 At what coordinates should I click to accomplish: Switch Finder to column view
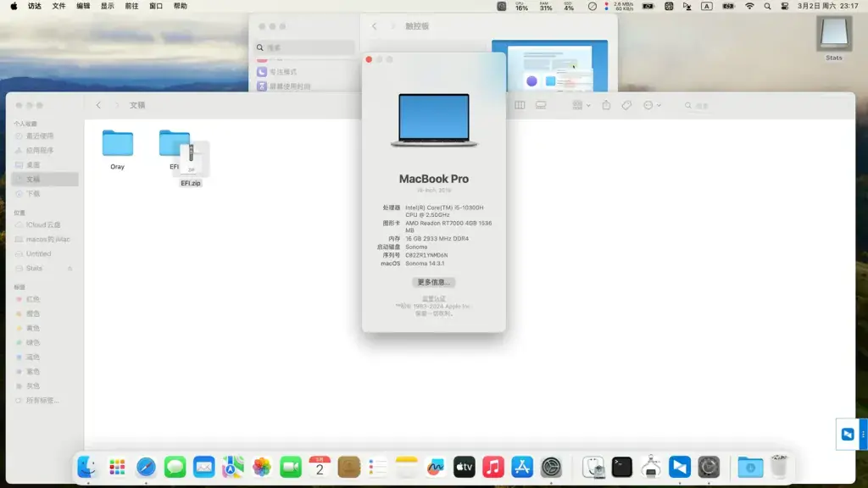(520, 105)
